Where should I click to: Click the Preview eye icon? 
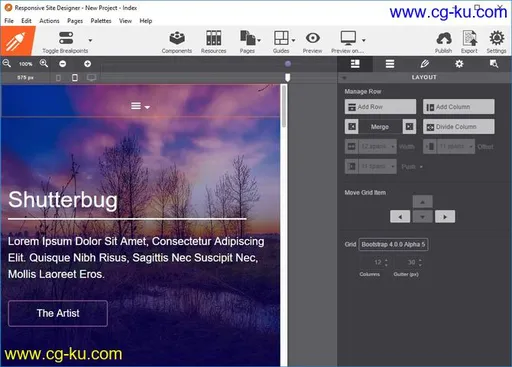[x=312, y=38]
